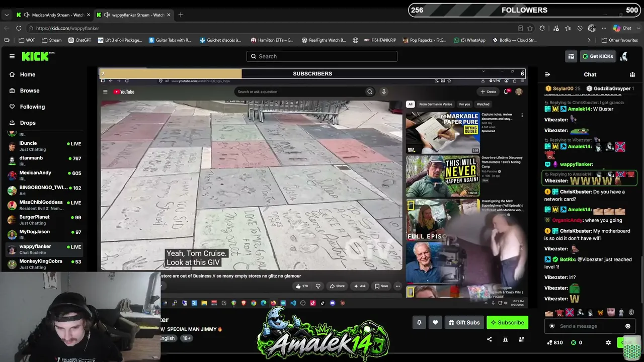The height and width of the screenshot is (362, 644).
Task: Open MexicanAndy channel in the sidebar
Action: (44, 175)
